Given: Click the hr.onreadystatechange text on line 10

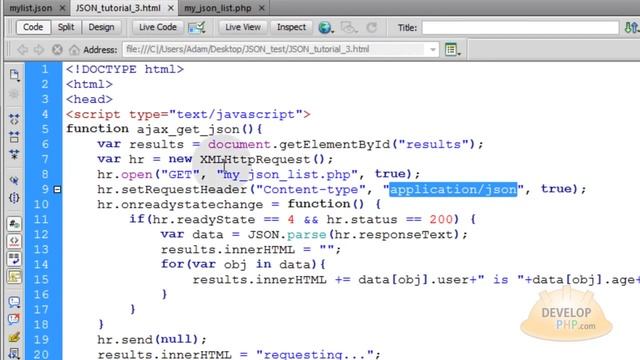Looking at the screenshot, I should [180, 204].
